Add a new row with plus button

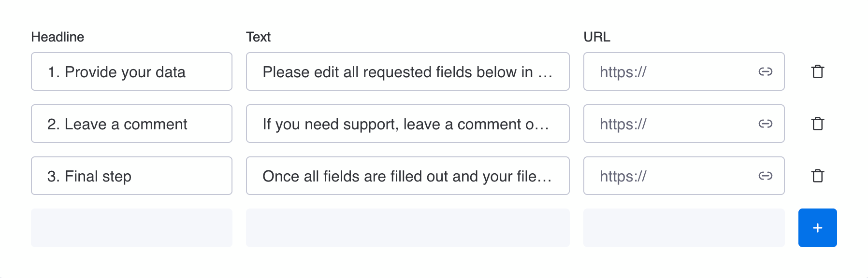[817, 228]
